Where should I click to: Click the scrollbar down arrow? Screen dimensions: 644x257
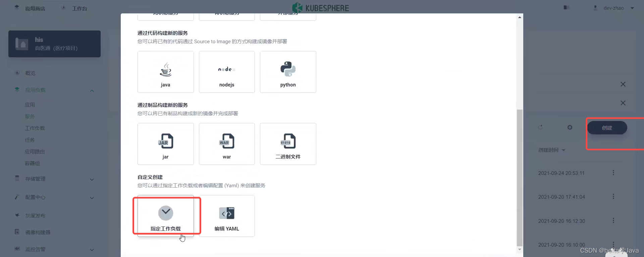tap(520, 249)
